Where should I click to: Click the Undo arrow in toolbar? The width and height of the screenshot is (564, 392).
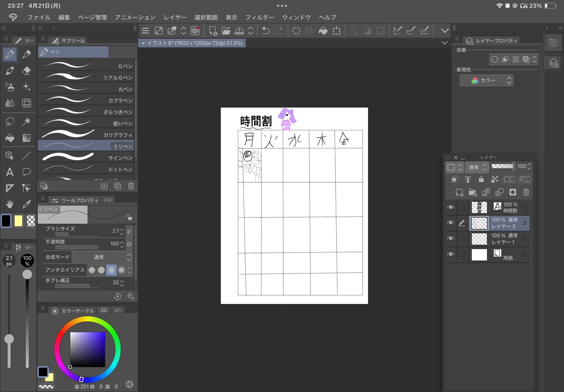(x=266, y=31)
